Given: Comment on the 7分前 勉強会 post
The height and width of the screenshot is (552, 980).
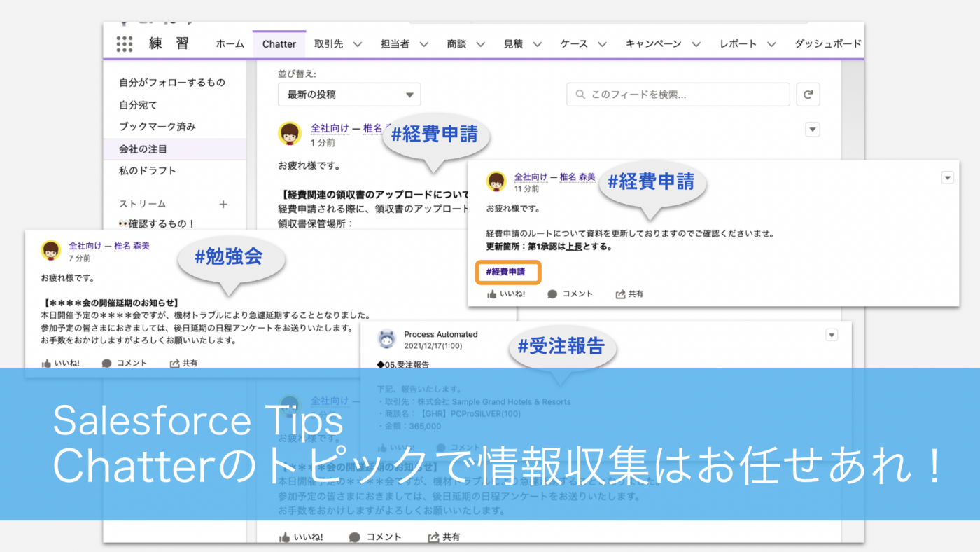Looking at the screenshot, I should pyautogui.click(x=124, y=363).
